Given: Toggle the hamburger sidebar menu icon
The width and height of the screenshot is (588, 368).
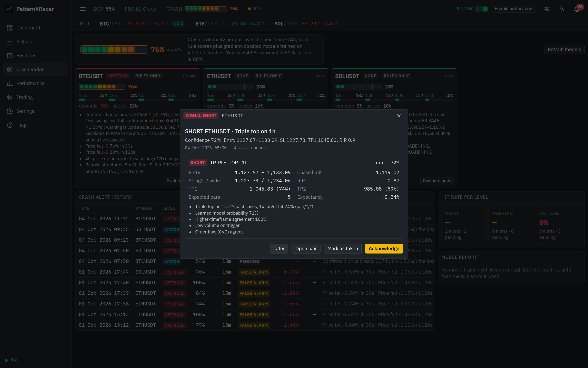Looking at the screenshot, I should (83, 9).
